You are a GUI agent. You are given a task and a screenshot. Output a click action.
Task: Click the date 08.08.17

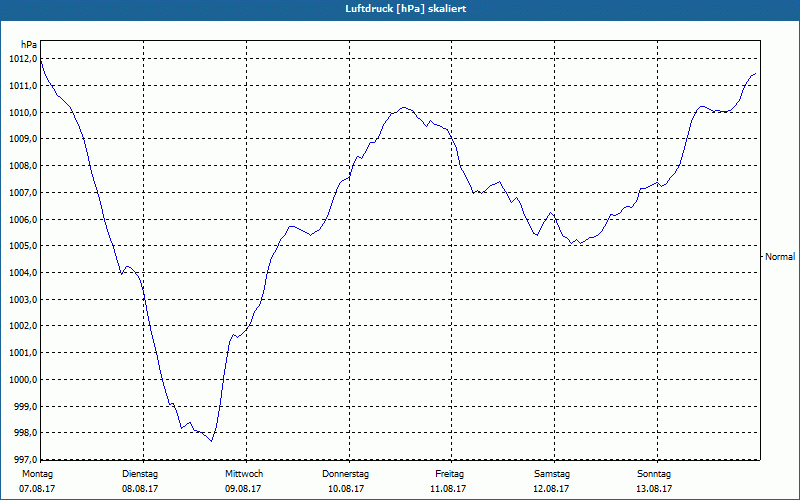(140, 489)
